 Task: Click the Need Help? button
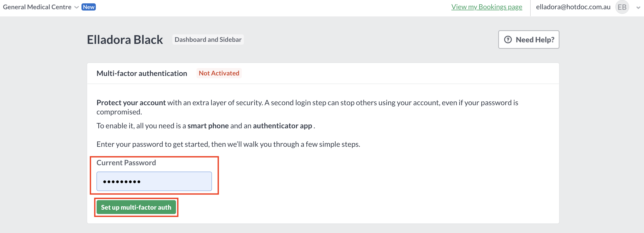point(529,40)
